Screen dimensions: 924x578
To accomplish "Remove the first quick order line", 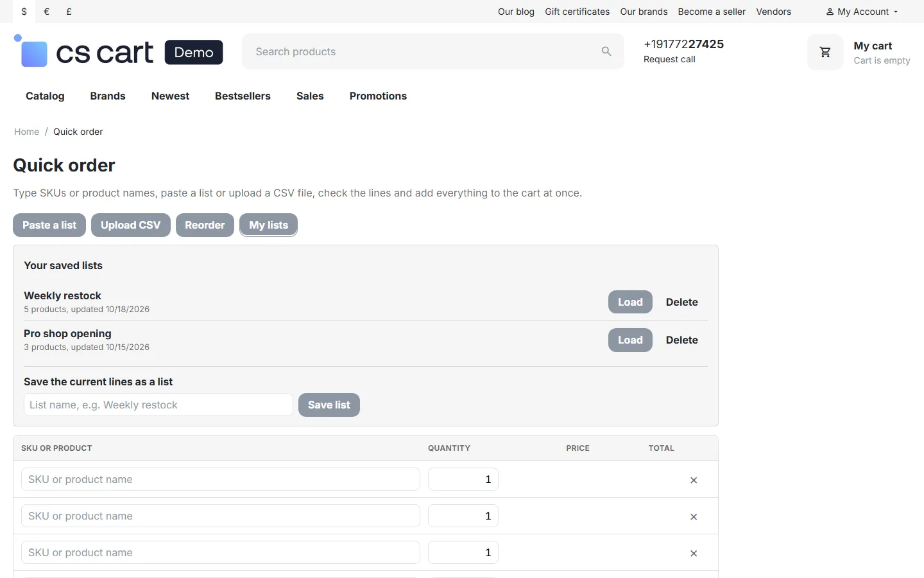I will (694, 480).
